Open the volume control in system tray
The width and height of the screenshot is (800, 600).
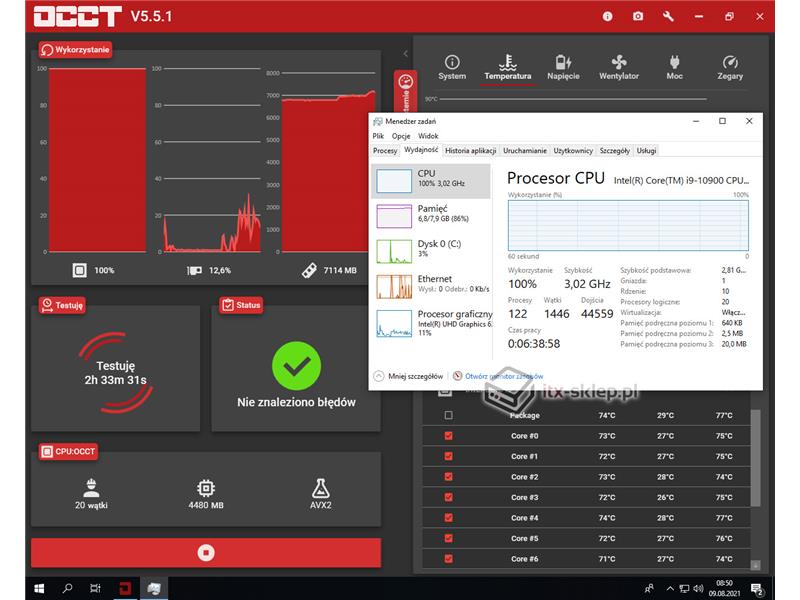(698, 588)
